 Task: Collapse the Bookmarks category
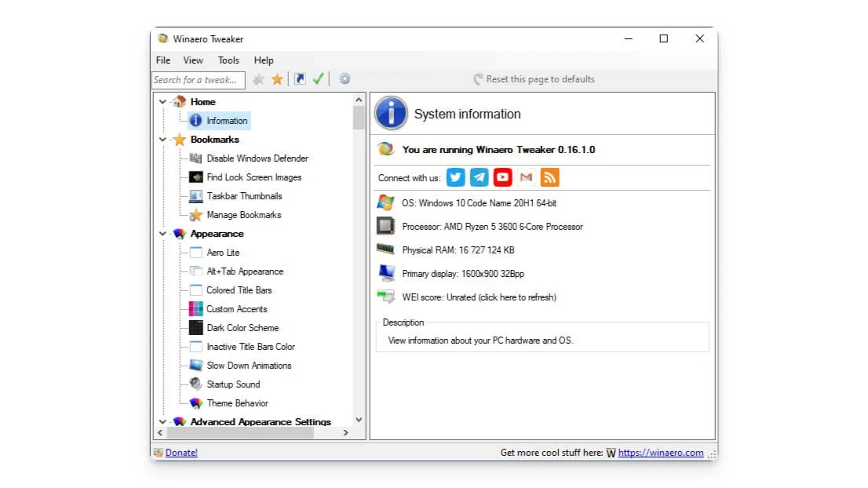(163, 139)
